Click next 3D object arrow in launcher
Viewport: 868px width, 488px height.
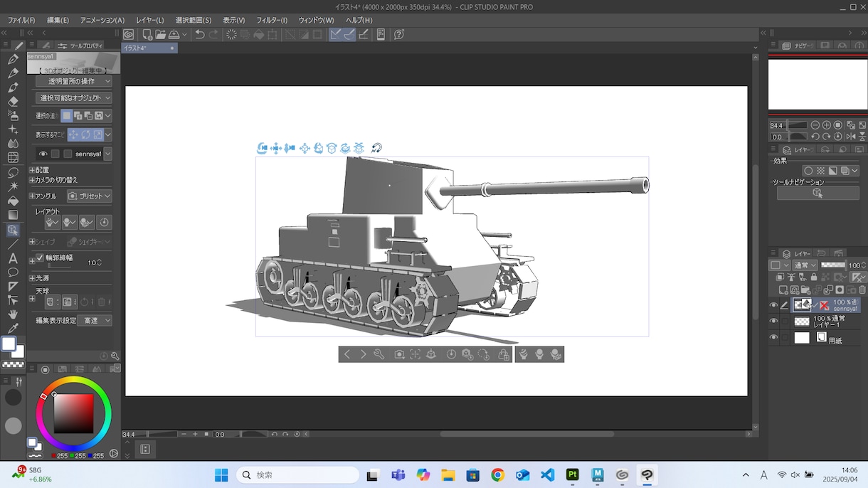(363, 354)
